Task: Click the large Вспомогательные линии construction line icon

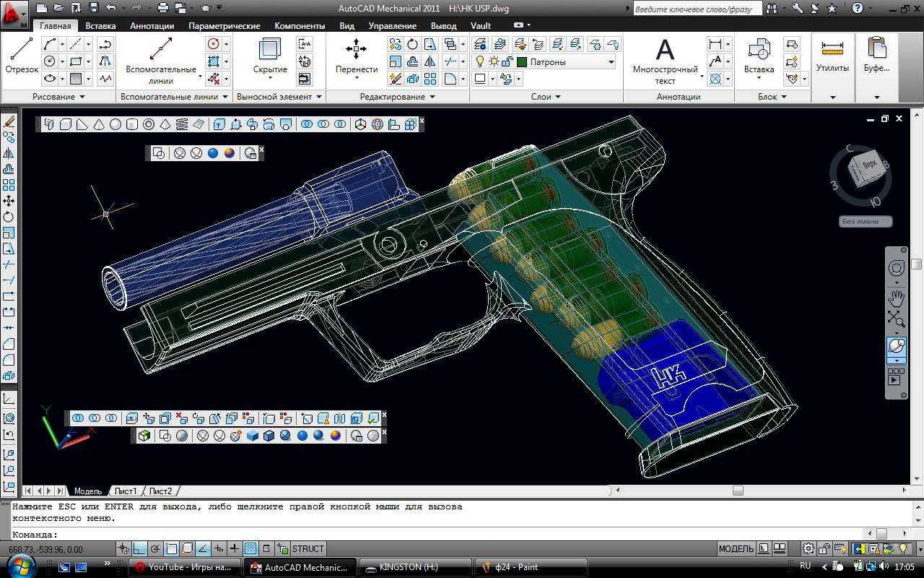Action: click(160, 49)
